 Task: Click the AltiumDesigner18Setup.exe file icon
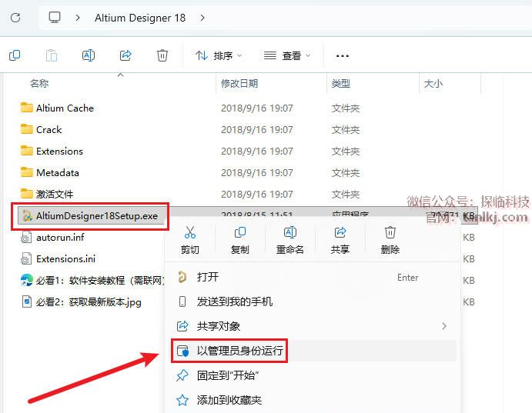27,216
